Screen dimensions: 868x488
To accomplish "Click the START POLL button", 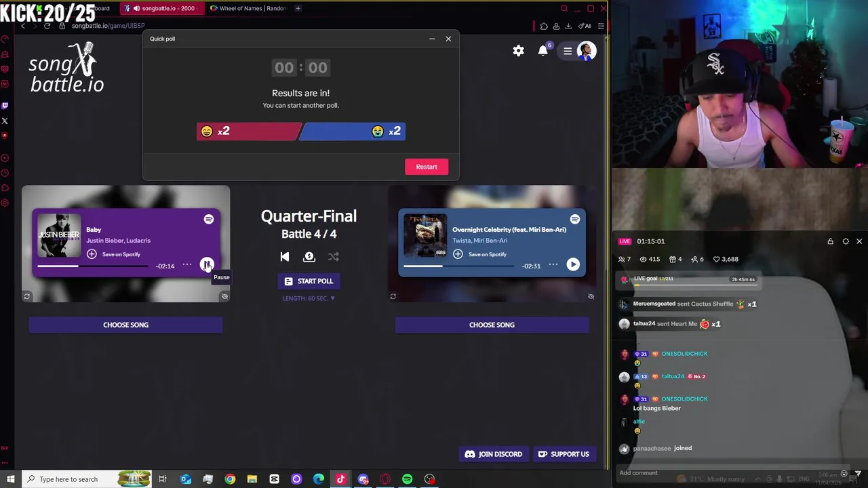I will pyautogui.click(x=309, y=281).
